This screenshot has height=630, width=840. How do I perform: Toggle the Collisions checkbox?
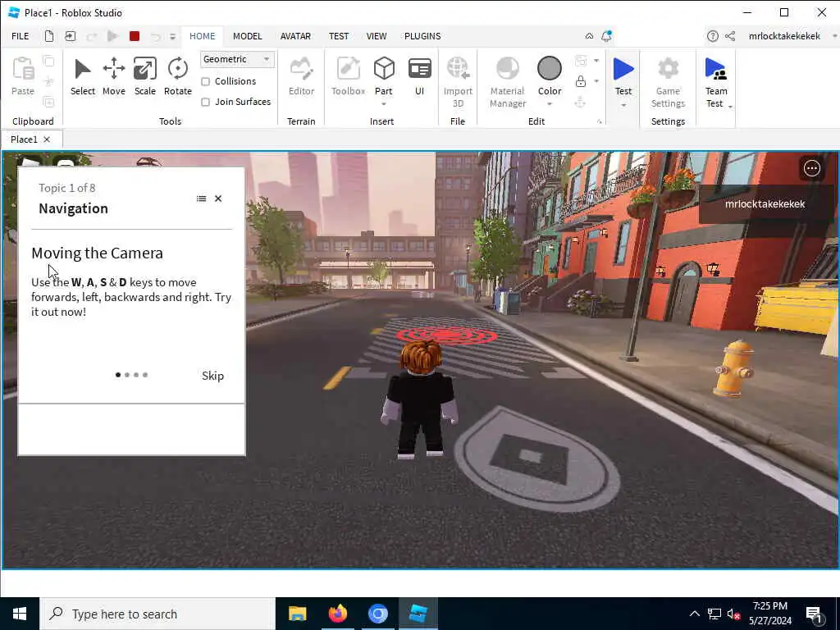(x=205, y=81)
